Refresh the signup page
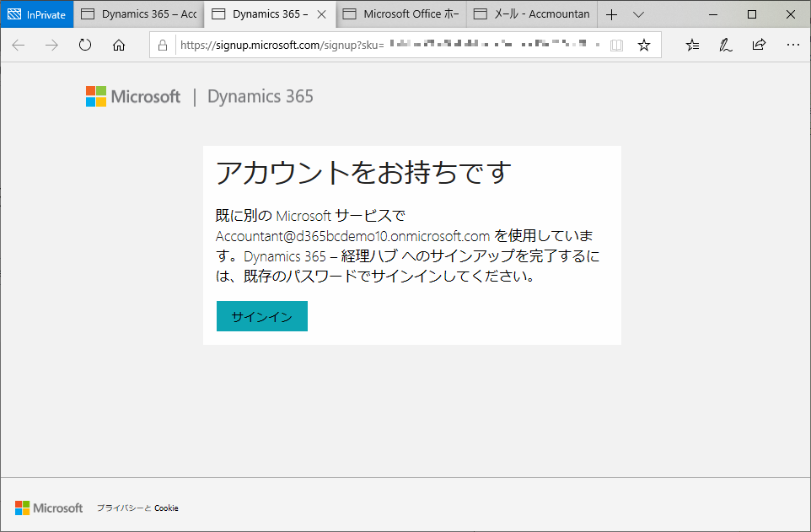This screenshot has width=811, height=532. click(x=85, y=46)
